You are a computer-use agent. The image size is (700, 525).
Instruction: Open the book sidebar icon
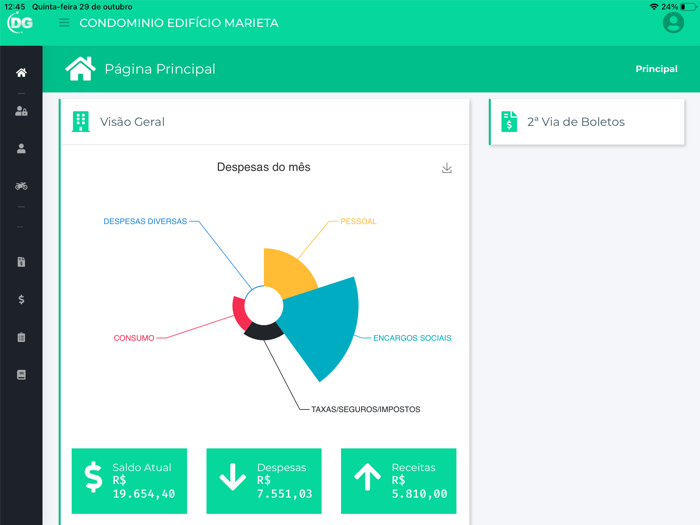[21, 375]
